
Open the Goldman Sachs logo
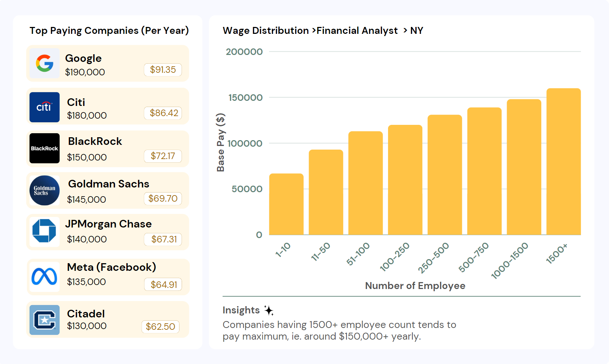pyautogui.click(x=44, y=190)
